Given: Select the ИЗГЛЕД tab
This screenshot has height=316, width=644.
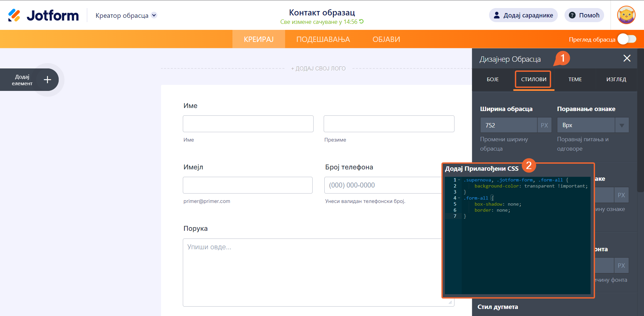Looking at the screenshot, I should (616, 80).
